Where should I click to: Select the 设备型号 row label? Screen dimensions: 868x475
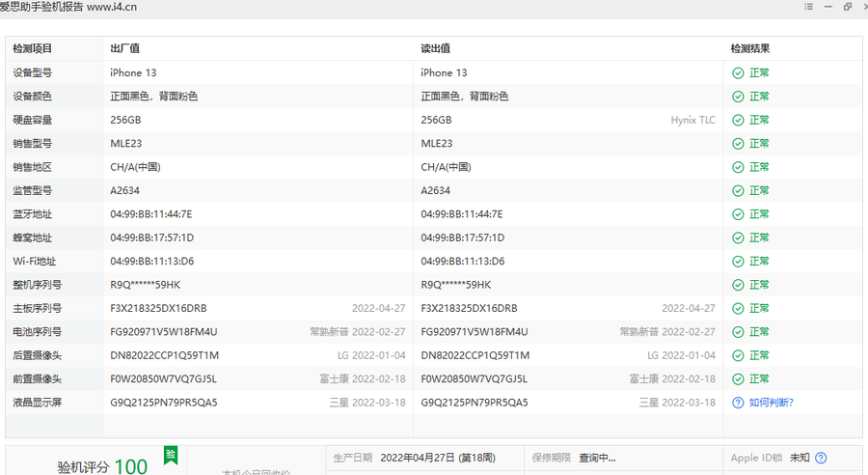[x=32, y=72]
